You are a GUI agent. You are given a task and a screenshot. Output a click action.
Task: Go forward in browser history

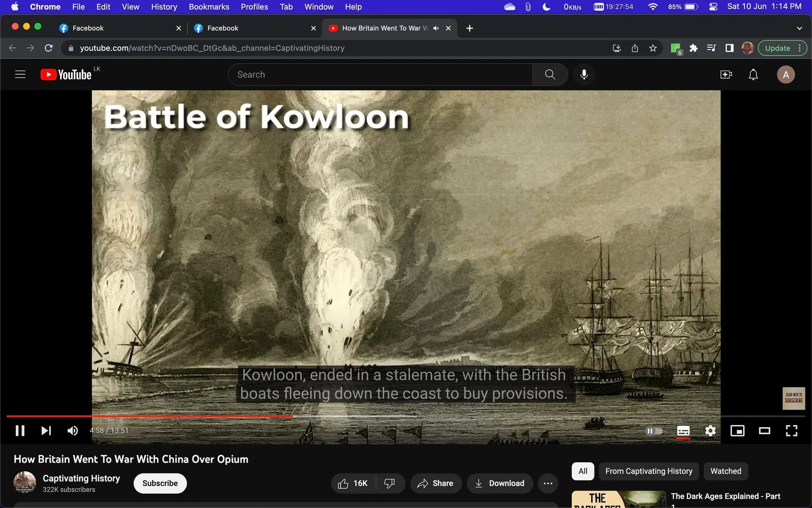pyautogui.click(x=31, y=48)
